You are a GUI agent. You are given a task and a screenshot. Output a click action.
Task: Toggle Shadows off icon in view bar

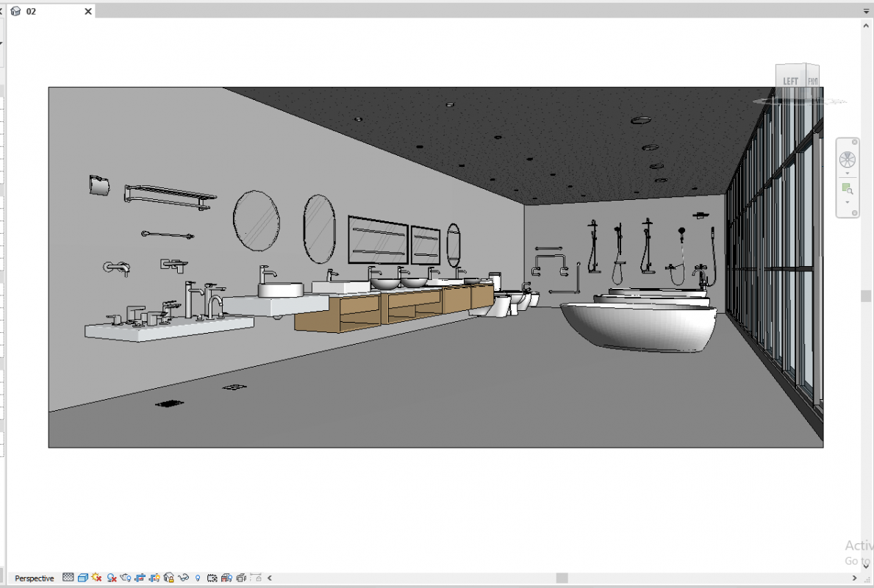[x=112, y=578]
